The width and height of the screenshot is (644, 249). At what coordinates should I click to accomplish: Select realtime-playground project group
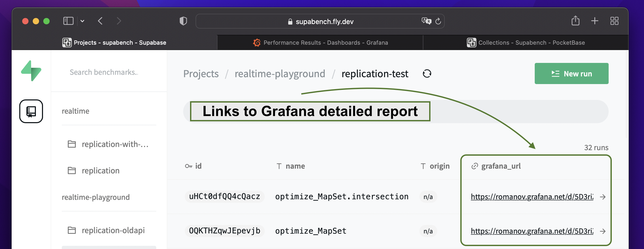[96, 197]
